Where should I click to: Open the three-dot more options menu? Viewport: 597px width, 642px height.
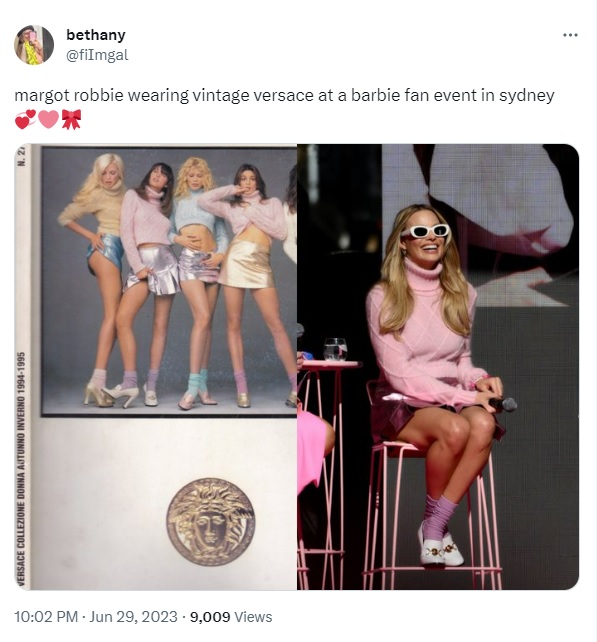point(570,35)
